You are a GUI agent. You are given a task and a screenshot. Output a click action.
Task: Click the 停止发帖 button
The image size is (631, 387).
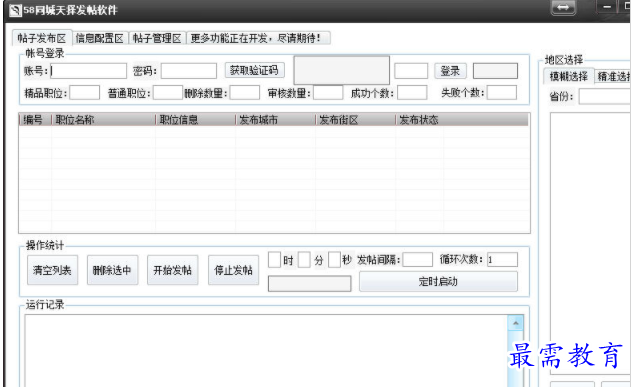(x=233, y=270)
